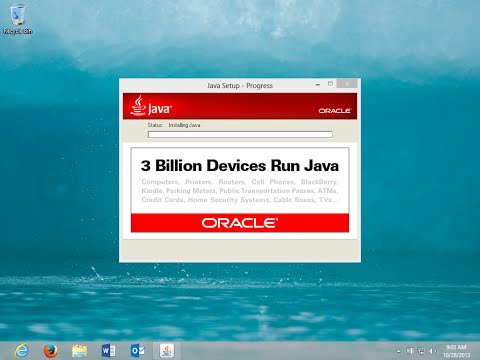The height and width of the screenshot is (360, 480).
Task: Open File Explorer from the taskbar
Action: pos(80,351)
